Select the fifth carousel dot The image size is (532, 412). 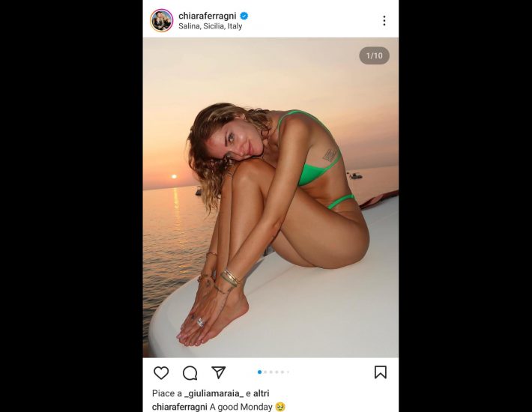click(282, 372)
